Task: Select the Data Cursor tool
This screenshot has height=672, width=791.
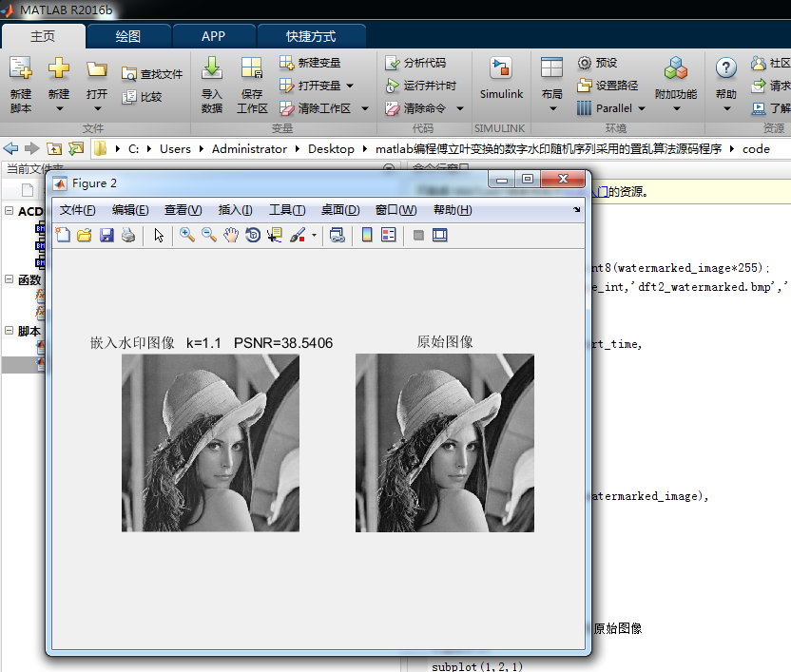Action: pos(275,235)
